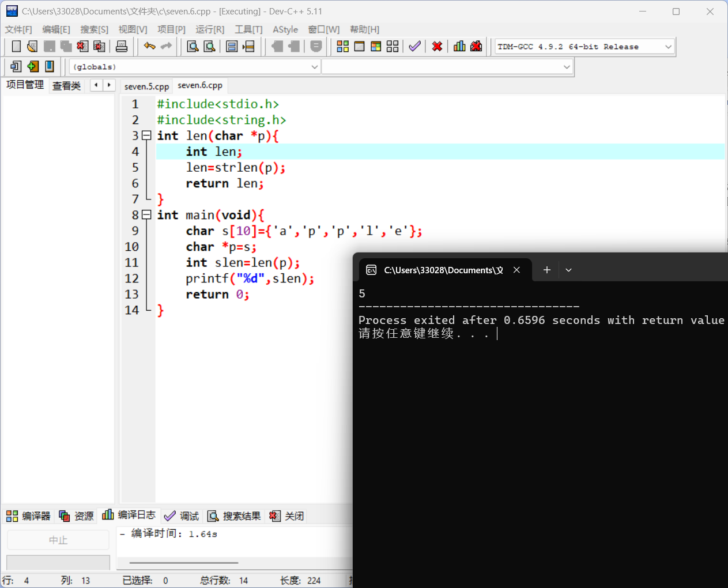Viewport: 728px width, 588px height.
Task: Click the compile log horizontal scrollbar
Action: (x=184, y=563)
